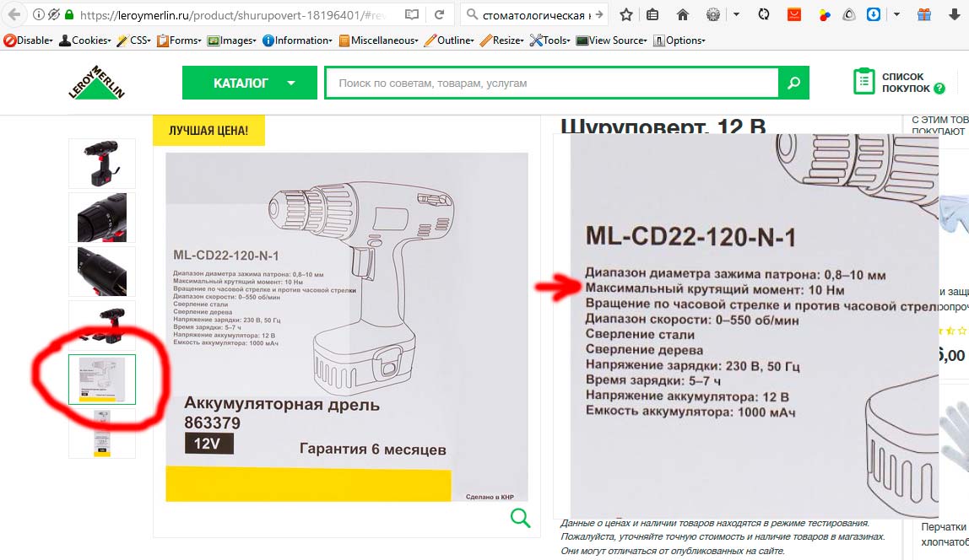Viewport: 969px width, 560px height.
Task: Select the sixth thumbnail with yellow label
Action: point(102,433)
